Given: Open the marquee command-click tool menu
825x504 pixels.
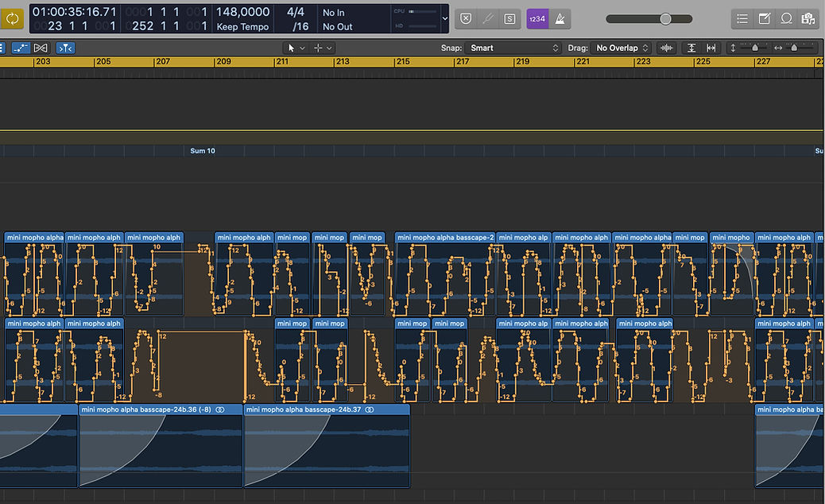Looking at the screenshot, I should point(329,48).
